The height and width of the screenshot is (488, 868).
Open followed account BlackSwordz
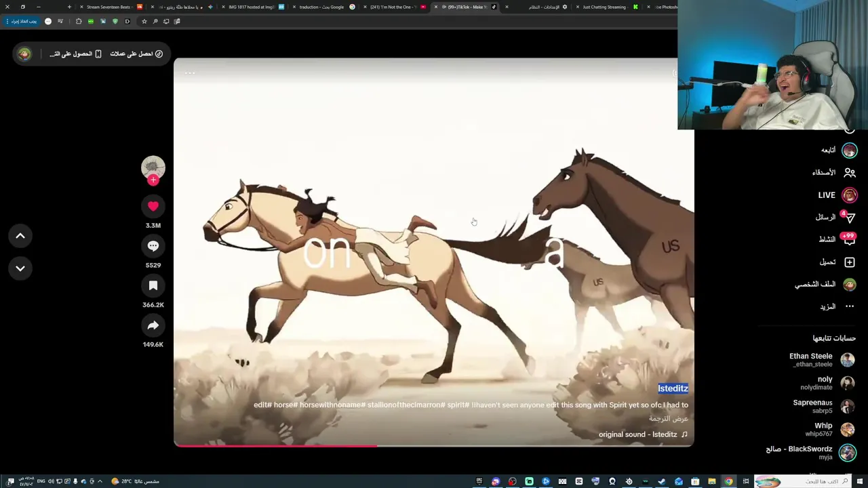click(810, 453)
